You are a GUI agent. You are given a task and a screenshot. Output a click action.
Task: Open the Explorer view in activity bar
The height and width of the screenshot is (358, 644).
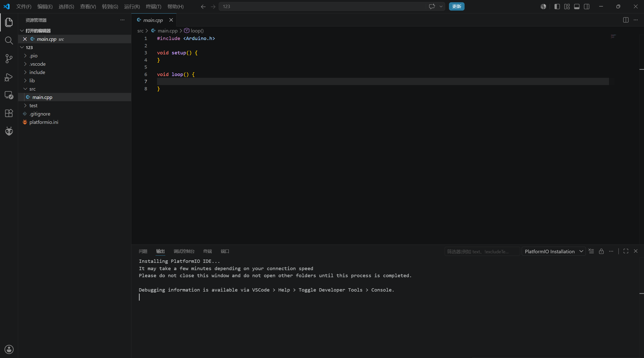pos(9,22)
